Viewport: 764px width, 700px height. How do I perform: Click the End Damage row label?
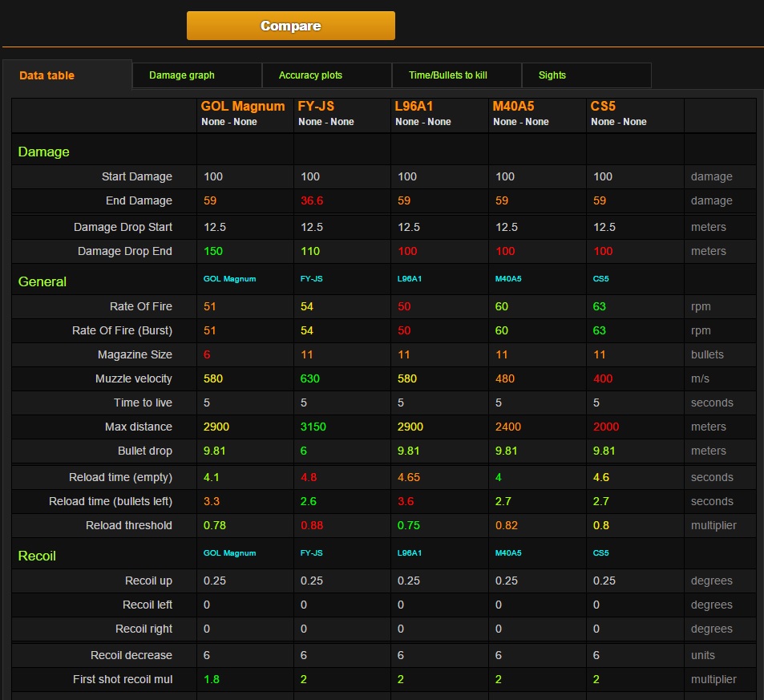click(x=139, y=200)
